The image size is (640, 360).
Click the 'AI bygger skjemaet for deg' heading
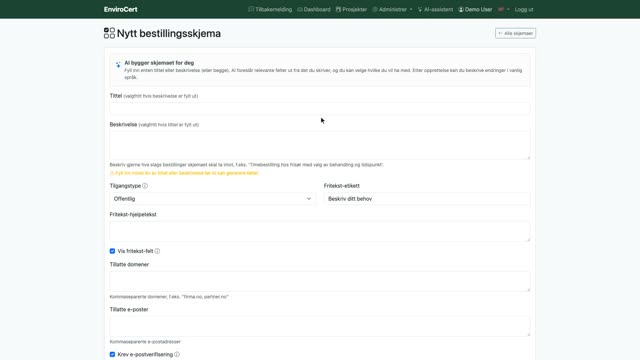(x=159, y=63)
